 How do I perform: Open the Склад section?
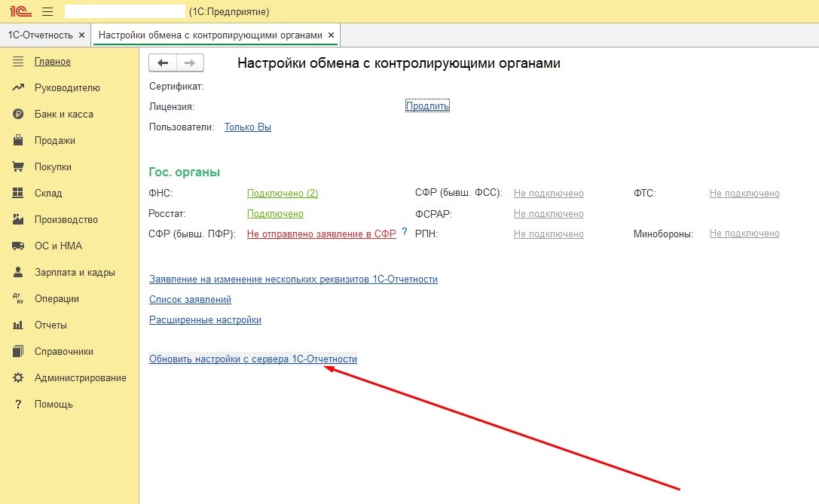point(48,194)
